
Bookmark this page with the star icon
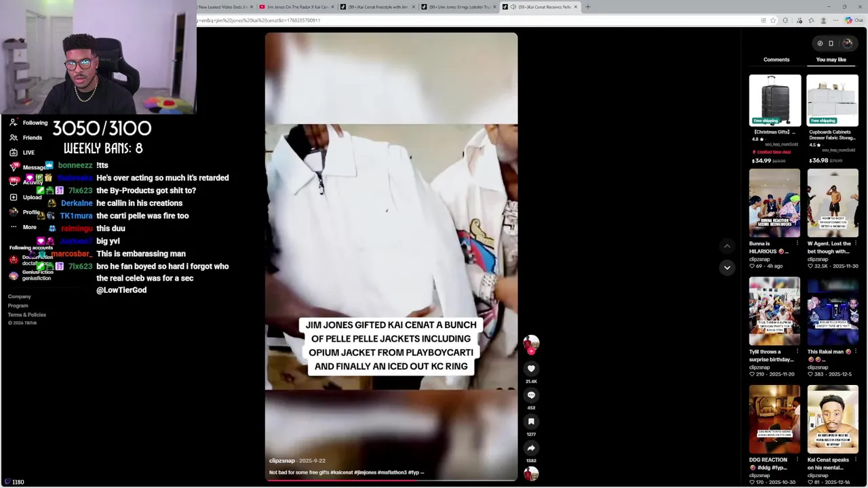tap(773, 20)
